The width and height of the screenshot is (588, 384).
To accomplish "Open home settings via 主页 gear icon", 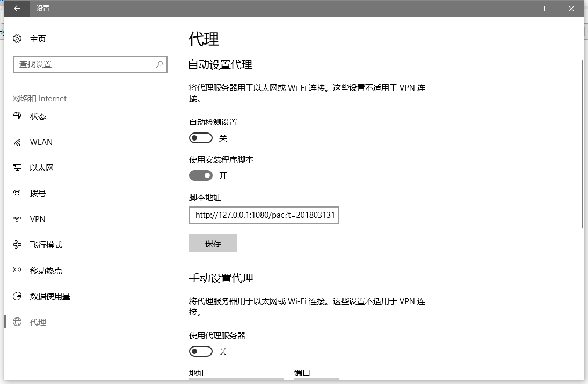I will [x=17, y=39].
